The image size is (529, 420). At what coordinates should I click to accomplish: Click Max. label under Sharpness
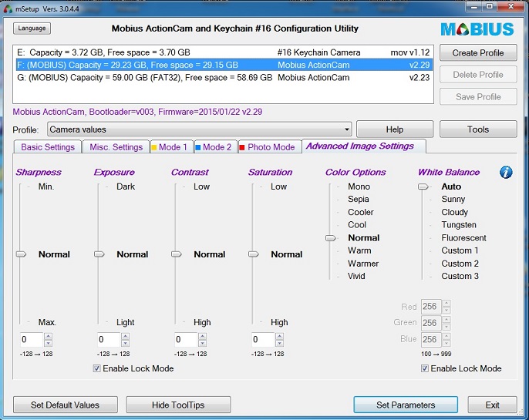(47, 323)
